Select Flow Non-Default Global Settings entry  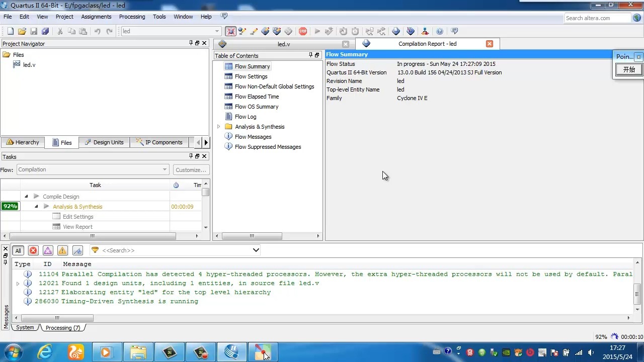[274, 86]
